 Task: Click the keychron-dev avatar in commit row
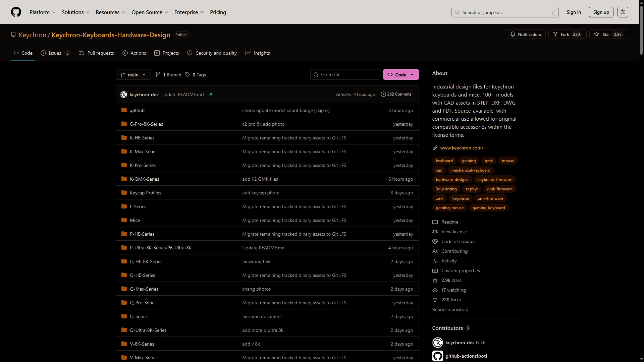124,95
